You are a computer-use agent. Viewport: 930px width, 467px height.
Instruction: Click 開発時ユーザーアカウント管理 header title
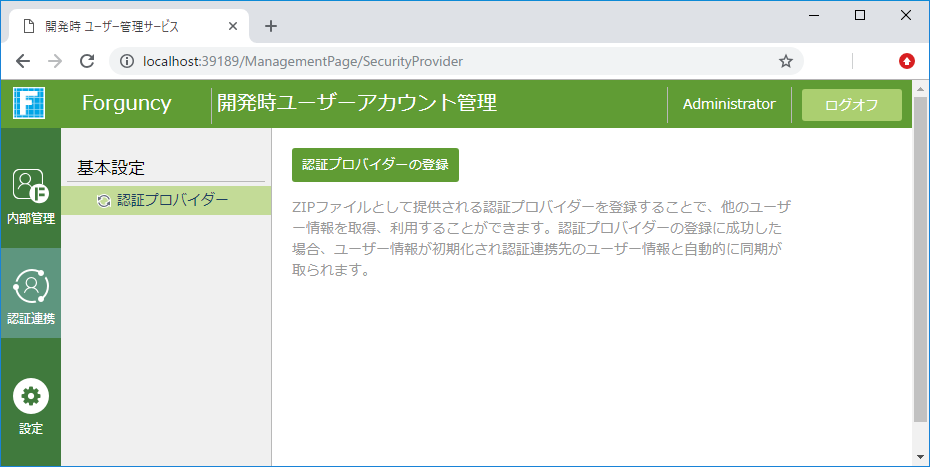[x=357, y=103]
